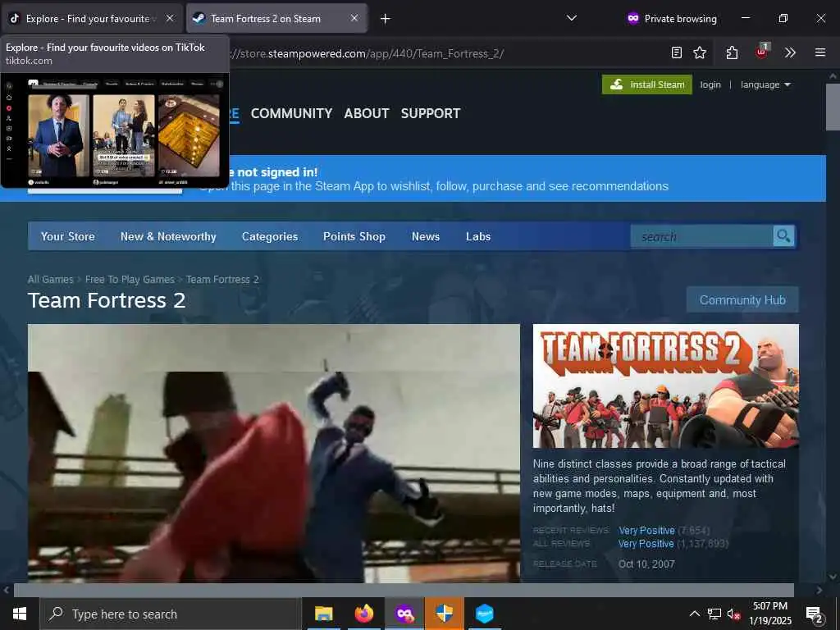This screenshot has height=630, width=840.
Task: Close the Team Fortress 2 Steam tab
Action: click(x=354, y=18)
